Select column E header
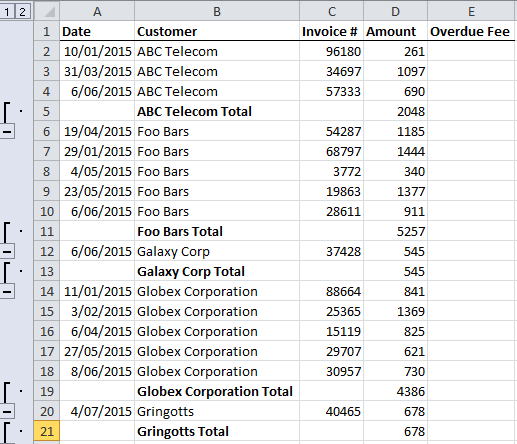 coord(471,11)
